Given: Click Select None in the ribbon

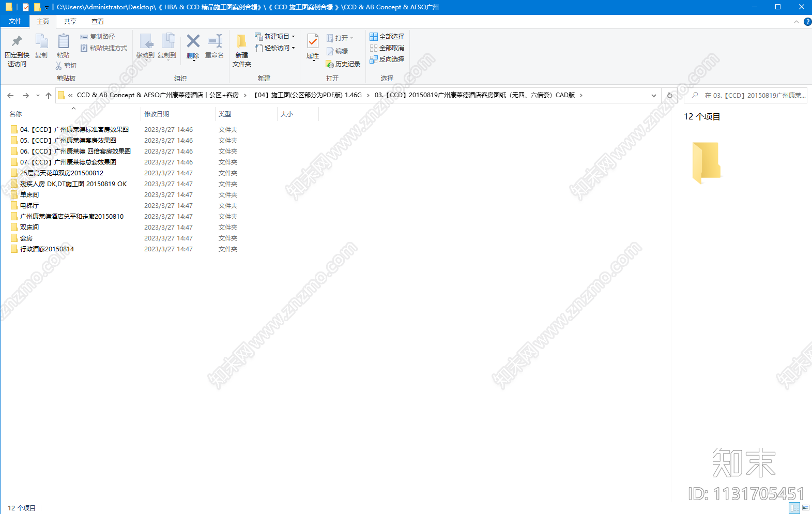Looking at the screenshot, I should tap(387, 48).
